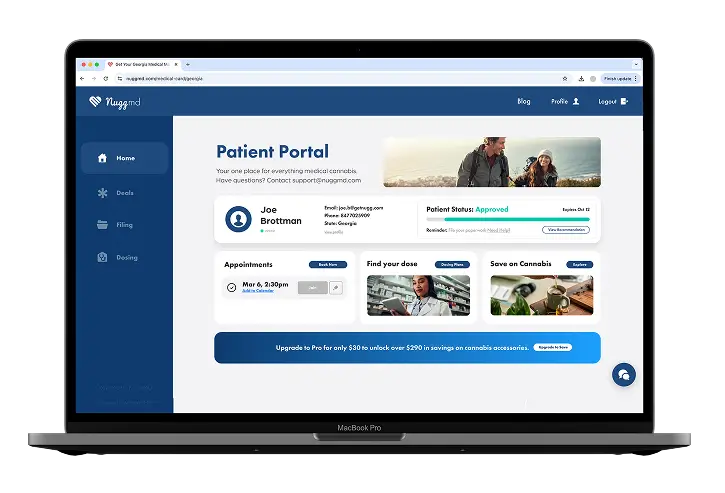
Task: Click the Logout icon in header
Action: (625, 101)
